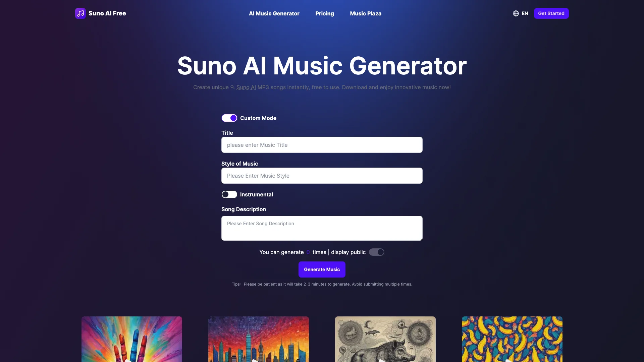644x362 pixels.
Task: Navigate to Music Plaza tab
Action: [x=365, y=13]
